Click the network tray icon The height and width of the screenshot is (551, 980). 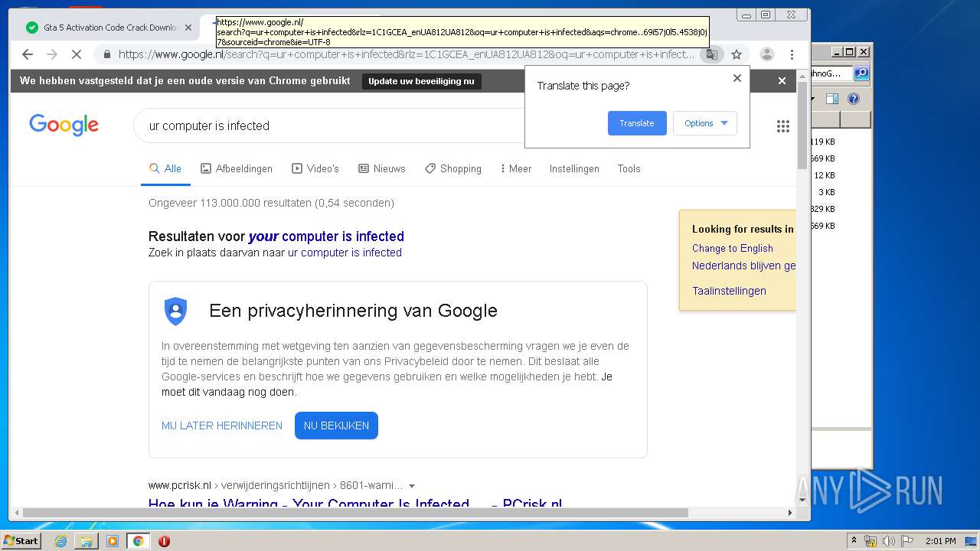coord(871,541)
